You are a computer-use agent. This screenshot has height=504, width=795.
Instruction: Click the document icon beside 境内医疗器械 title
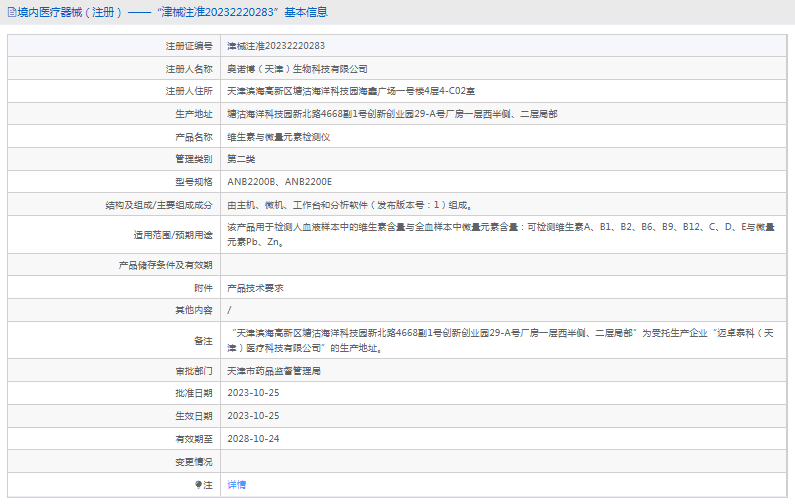pos(12,12)
